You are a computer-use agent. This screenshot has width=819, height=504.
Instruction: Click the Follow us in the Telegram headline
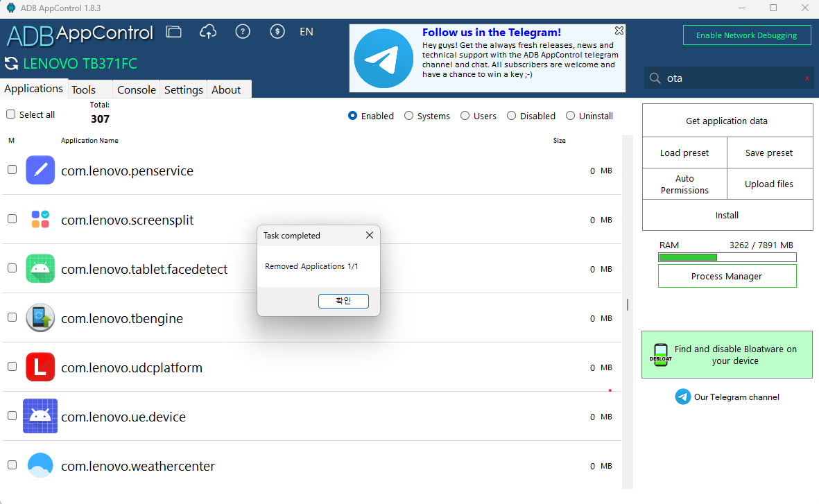pos(492,33)
